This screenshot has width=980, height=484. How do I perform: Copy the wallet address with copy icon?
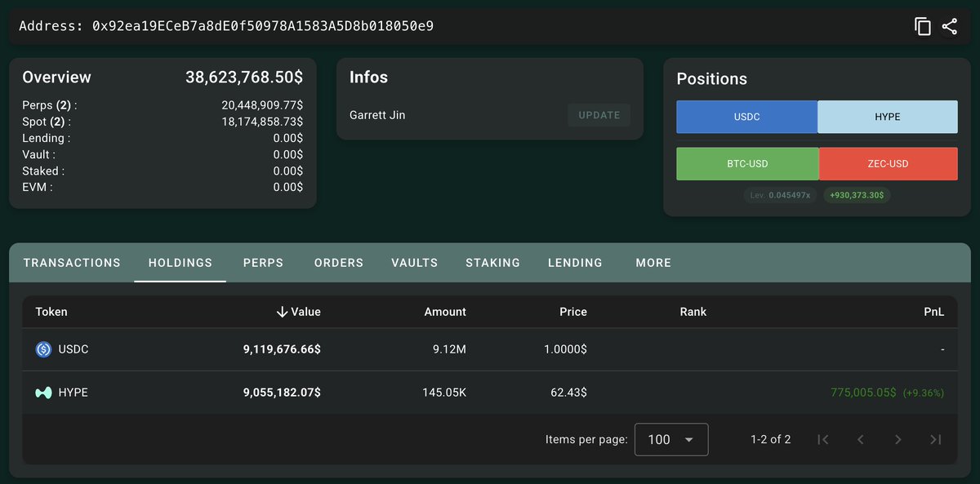(x=923, y=26)
